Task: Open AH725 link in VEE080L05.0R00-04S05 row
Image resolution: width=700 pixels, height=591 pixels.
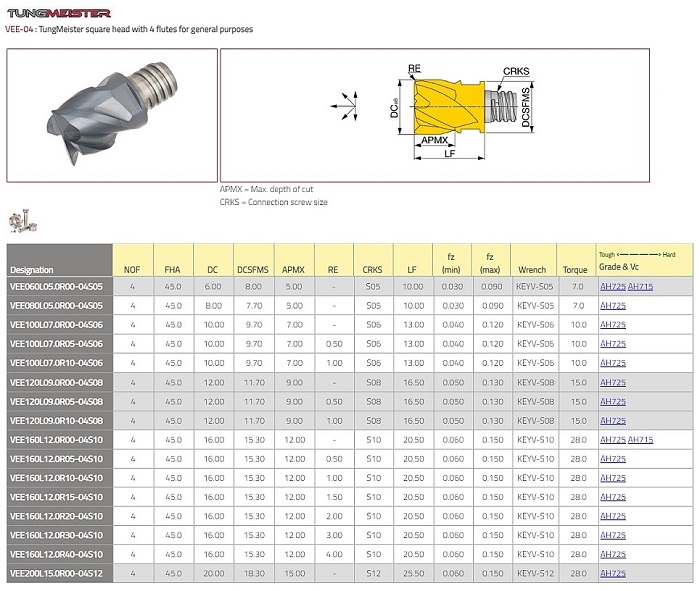Action: click(612, 306)
